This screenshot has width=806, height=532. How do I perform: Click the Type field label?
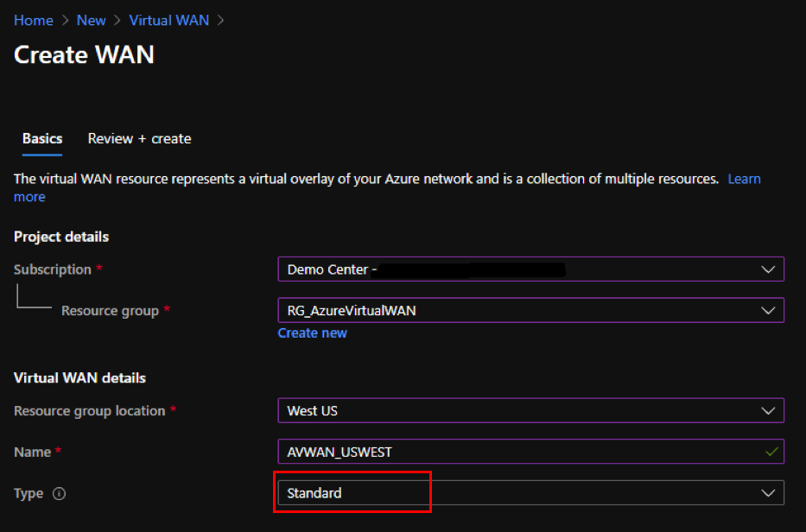29,493
